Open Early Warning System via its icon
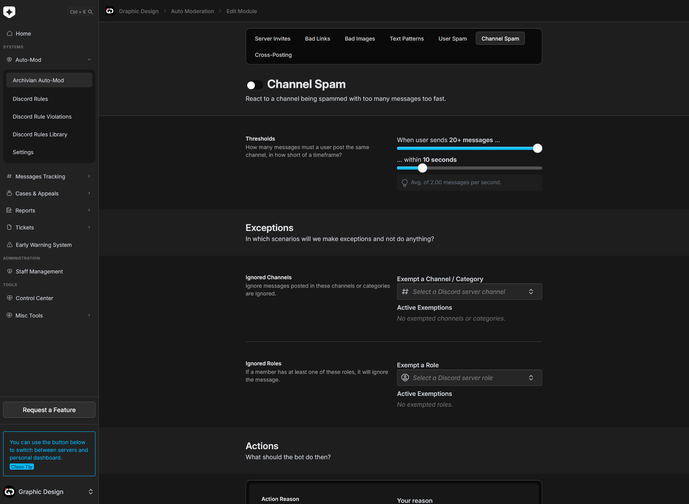The image size is (689, 504). pyautogui.click(x=9, y=244)
